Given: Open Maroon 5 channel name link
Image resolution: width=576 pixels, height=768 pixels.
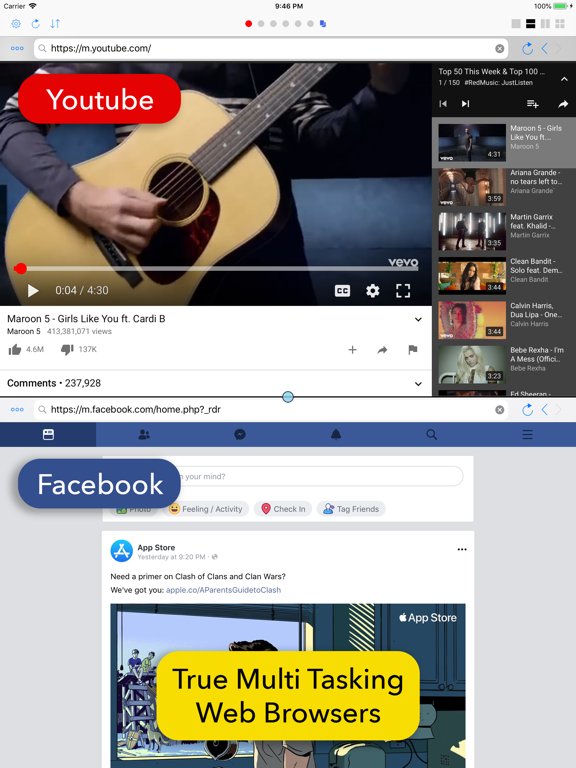Looking at the screenshot, I should pos(24,332).
